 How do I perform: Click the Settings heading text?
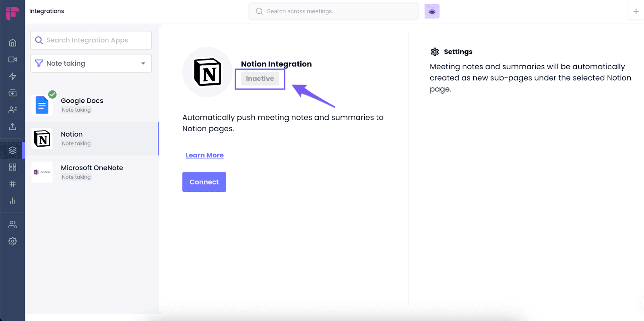(458, 52)
